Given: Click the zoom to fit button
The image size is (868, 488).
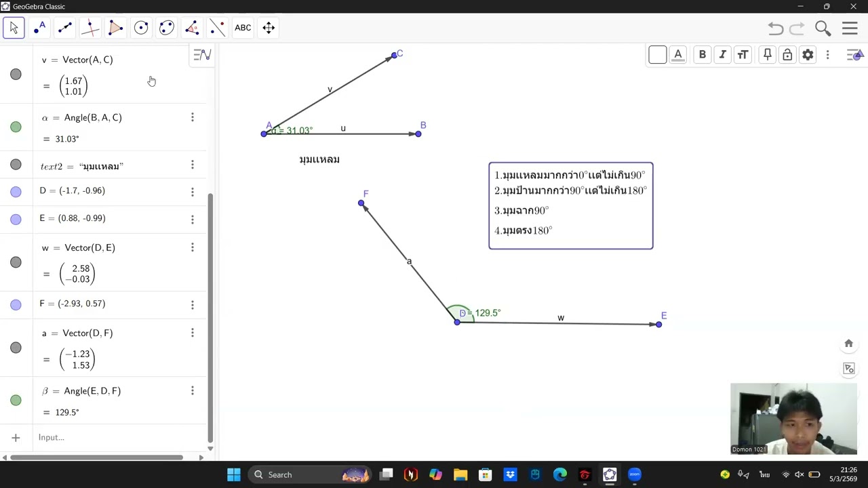Looking at the screenshot, I should 848,369.
